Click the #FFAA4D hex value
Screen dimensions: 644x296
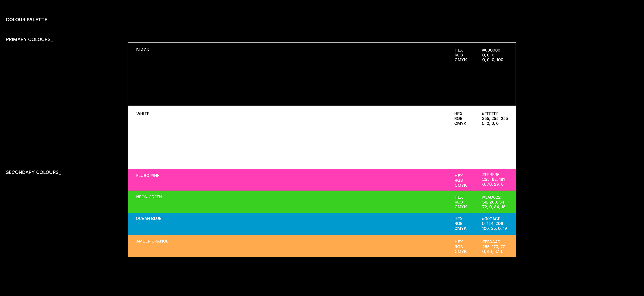(491, 242)
